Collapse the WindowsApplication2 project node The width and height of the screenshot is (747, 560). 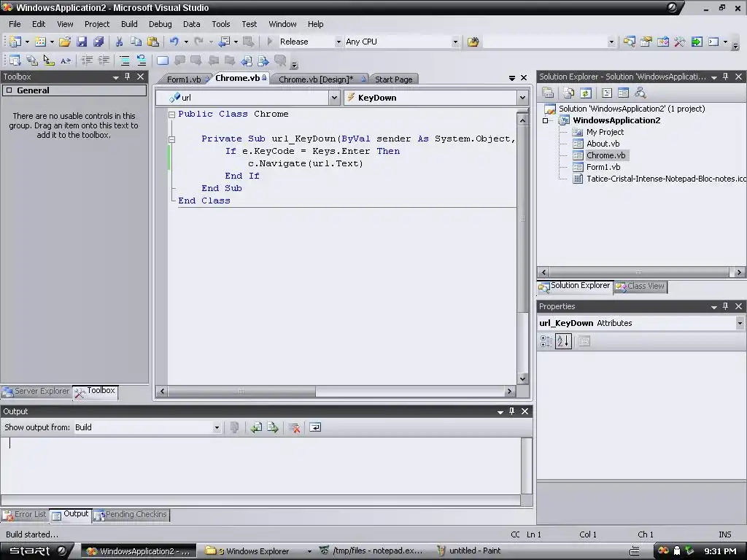pos(545,120)
